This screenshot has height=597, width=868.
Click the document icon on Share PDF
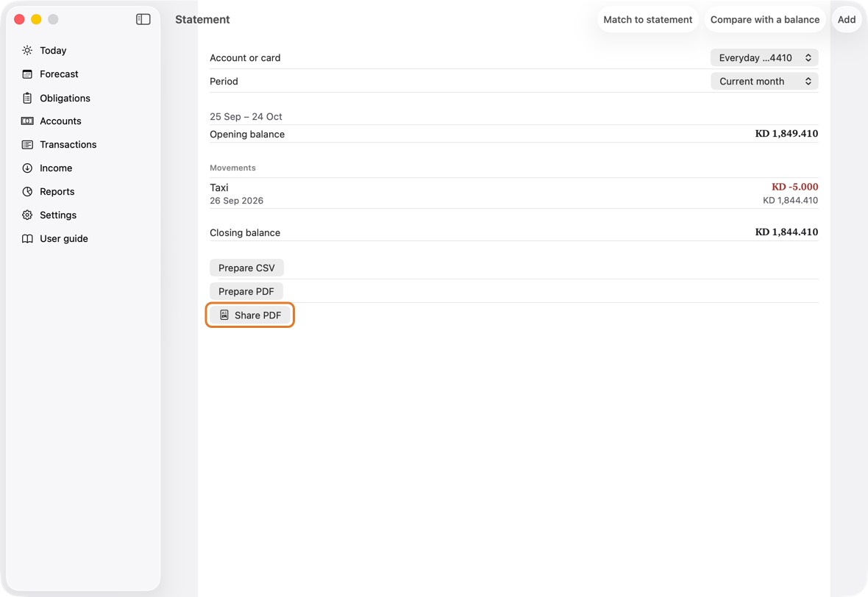pos(224,315)
